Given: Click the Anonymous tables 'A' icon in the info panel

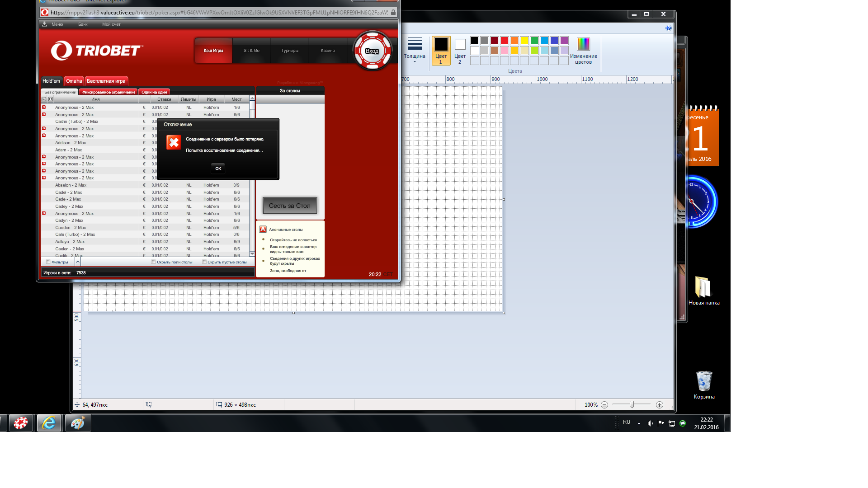Looking at the screenshot, I should click(x=263, y=229).
